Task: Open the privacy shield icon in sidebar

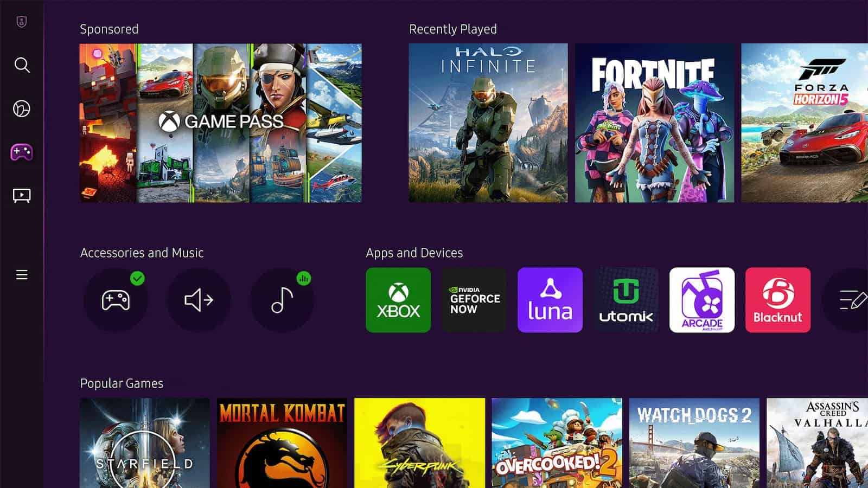Action: pos(22,22)
